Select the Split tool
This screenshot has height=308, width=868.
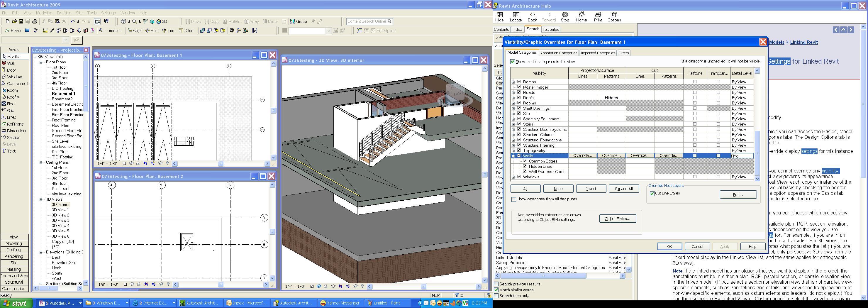tap(152, 31)
